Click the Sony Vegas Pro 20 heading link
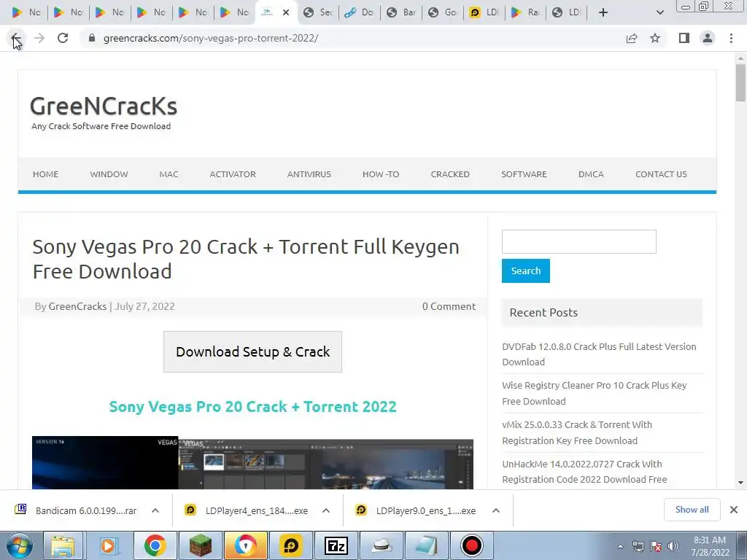This screenshot has width=747, height=560. [252, 407]
